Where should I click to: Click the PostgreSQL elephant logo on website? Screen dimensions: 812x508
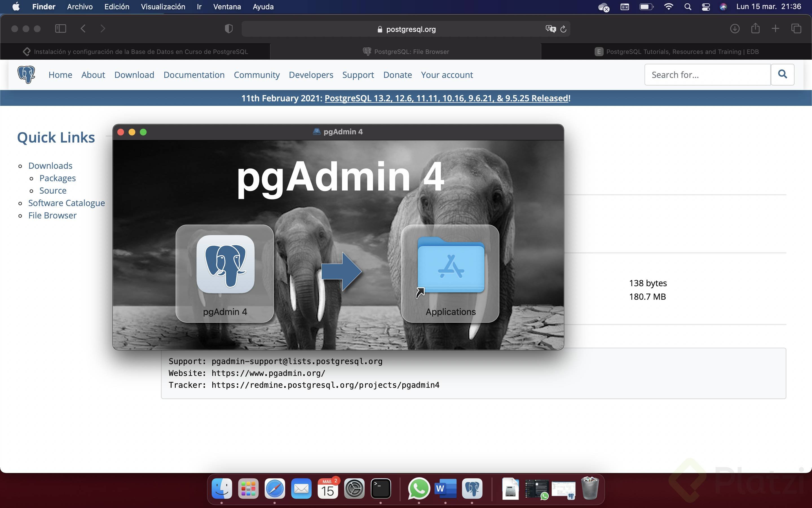pos(26,74)
